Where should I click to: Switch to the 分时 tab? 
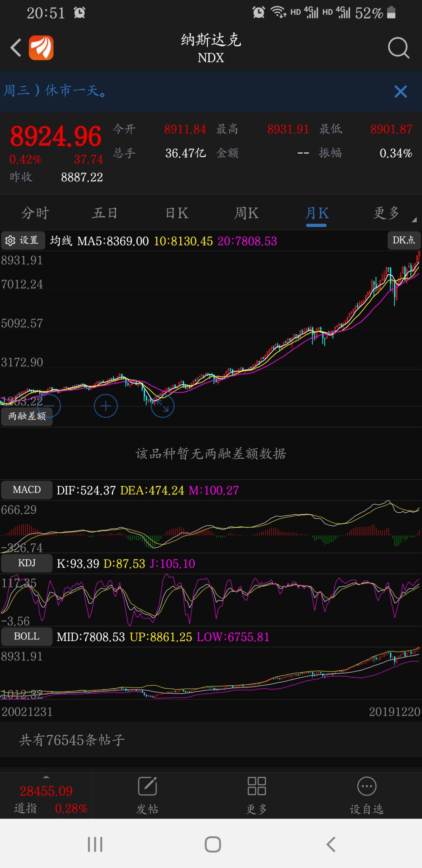tap(35, 213)
